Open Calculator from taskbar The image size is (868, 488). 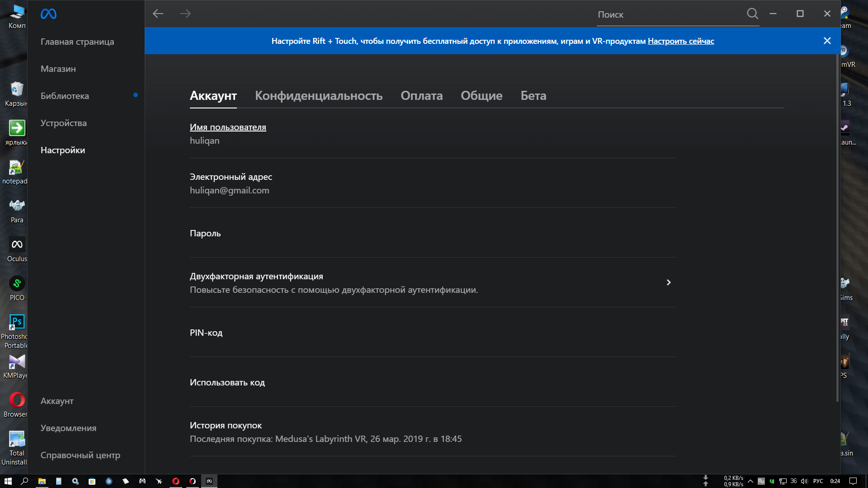pyautogui.click(x=58, y=481)
